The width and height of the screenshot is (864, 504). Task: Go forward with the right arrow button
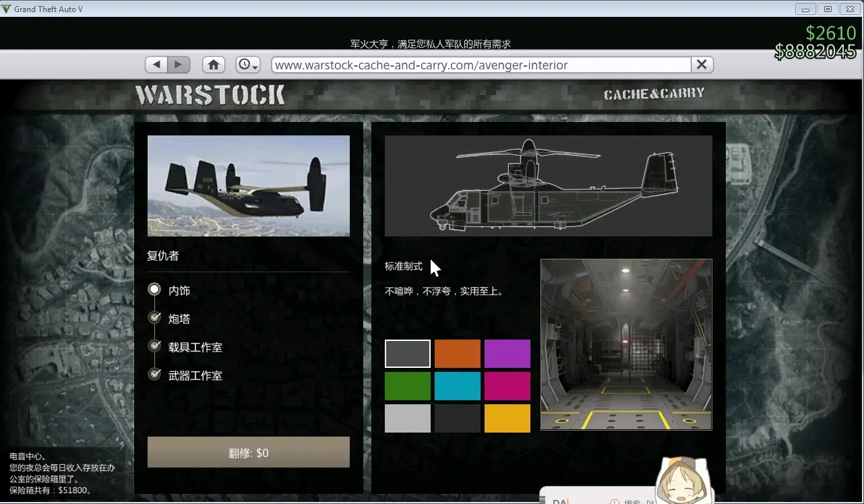pyautogui.click(x=179, y=65)
